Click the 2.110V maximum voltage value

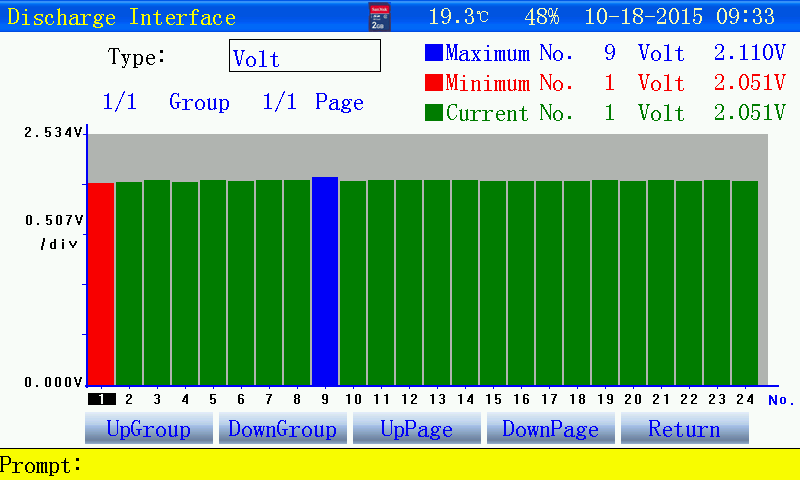pos(749,53)
